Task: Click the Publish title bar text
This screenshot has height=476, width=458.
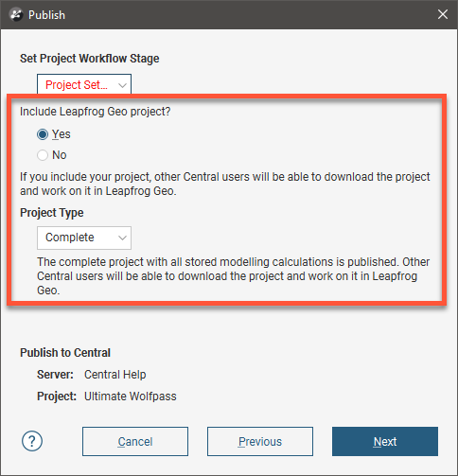Action: pos(46,15)
